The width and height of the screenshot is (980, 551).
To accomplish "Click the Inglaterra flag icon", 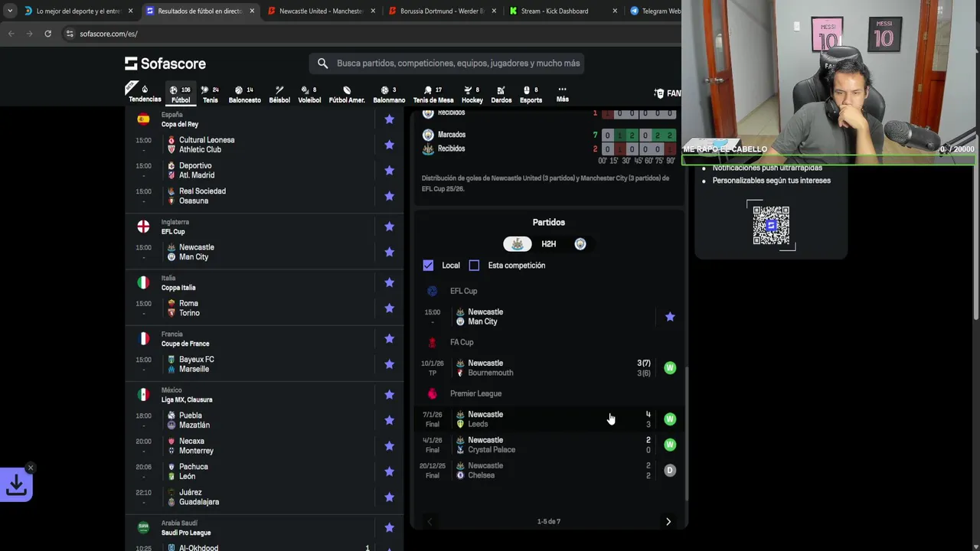I will click(x=143, y=227).
